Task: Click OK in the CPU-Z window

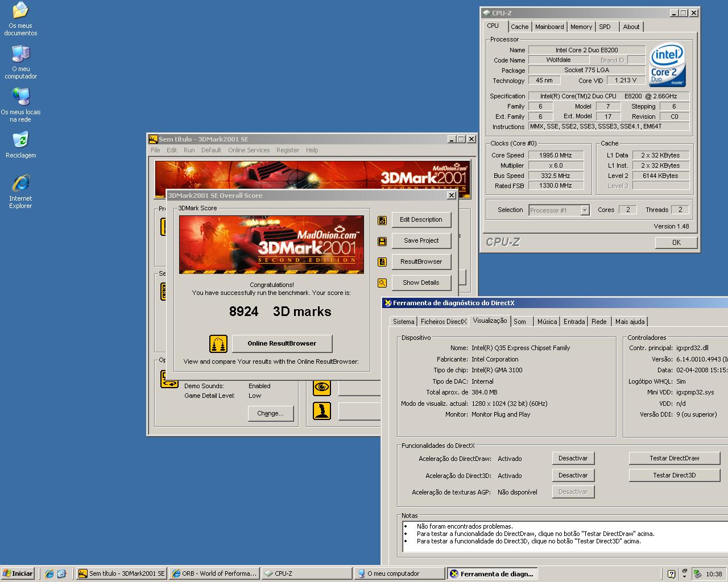Action: 676,242
